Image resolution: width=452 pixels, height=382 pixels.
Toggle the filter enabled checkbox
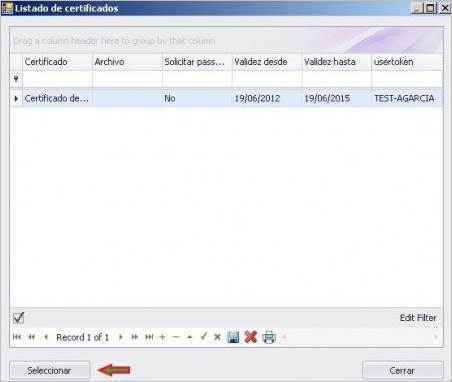pyautogui.click(x=18, y=318)
